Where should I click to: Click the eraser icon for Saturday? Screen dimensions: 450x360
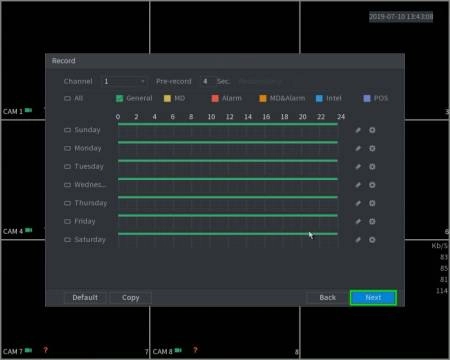358,240
